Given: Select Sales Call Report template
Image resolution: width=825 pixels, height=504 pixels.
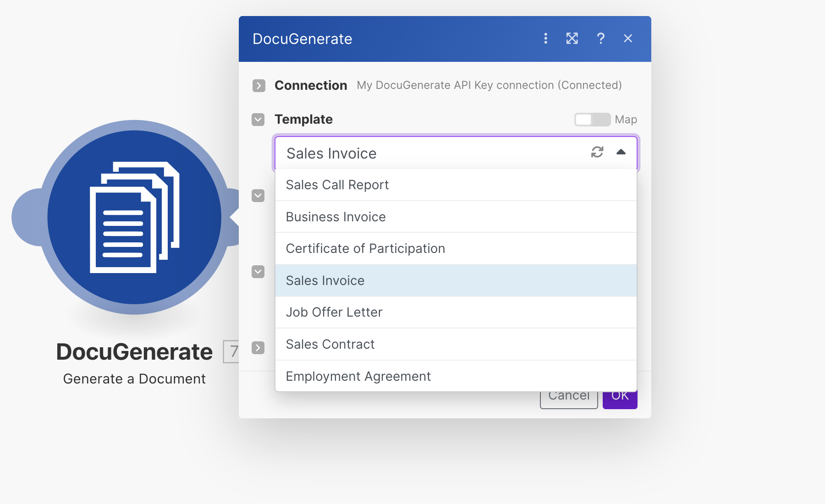Looking at the screenshot, I should 456,185.
